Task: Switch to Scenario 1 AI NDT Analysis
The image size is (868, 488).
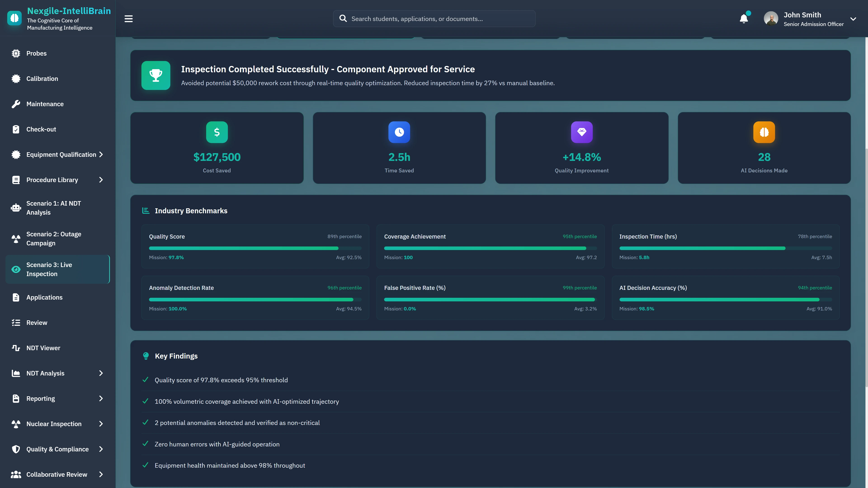Action: tap(54, 208)
